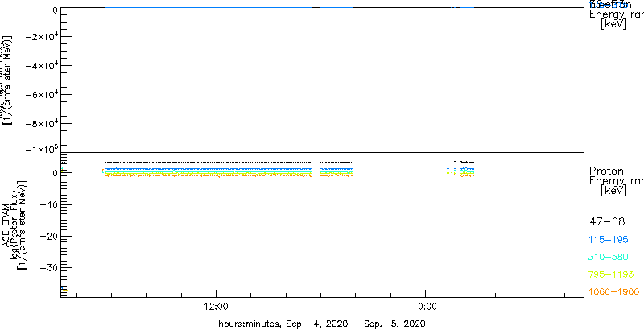The height and width of the screenshot is (330, 644).
Task: Click the 47-68 proton energy legend label
Action: pos(607,222)
